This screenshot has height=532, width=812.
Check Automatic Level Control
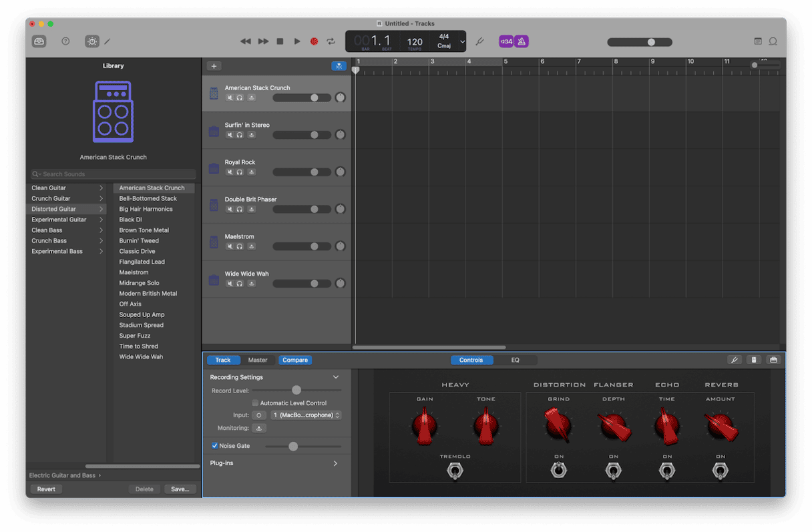(x=255, y=403)
